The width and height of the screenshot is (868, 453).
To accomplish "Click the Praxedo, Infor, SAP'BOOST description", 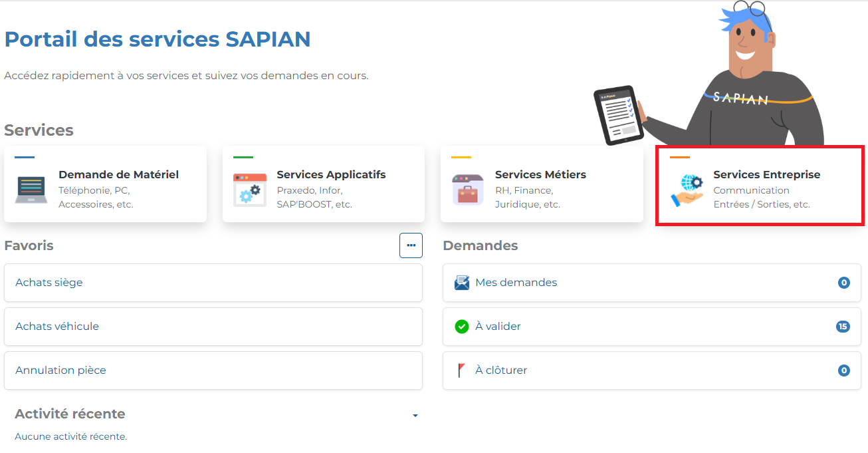I will [x=314, y=198].
